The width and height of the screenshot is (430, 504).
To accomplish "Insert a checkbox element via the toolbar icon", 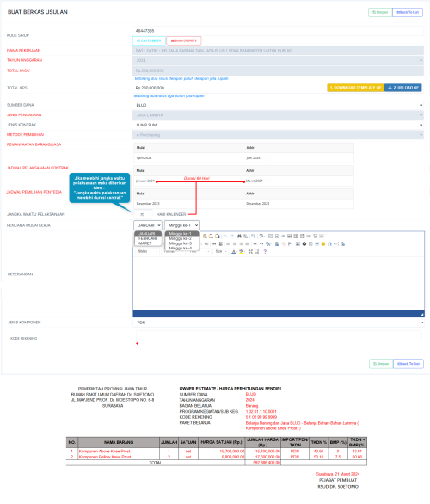I will click(277, 236).
